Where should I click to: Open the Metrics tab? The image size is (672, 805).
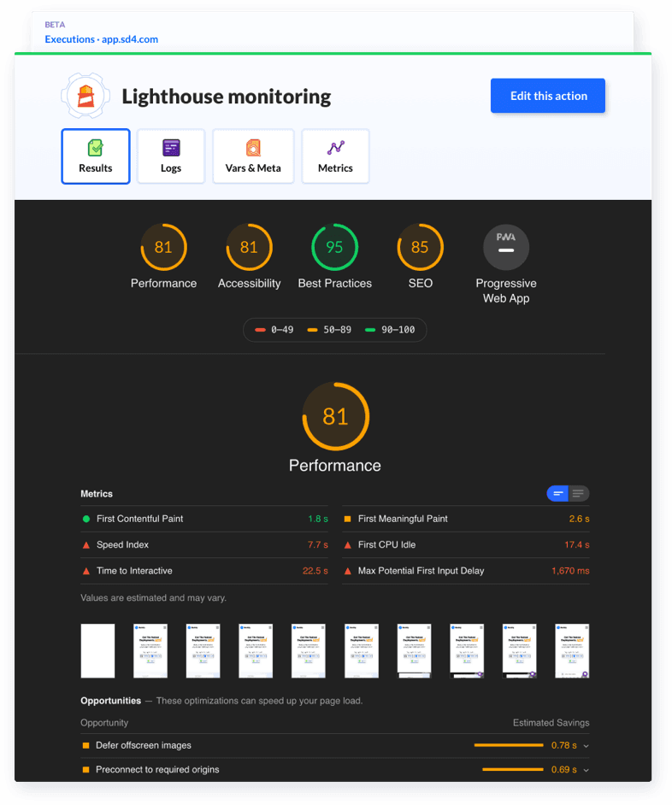click(335, 156)
